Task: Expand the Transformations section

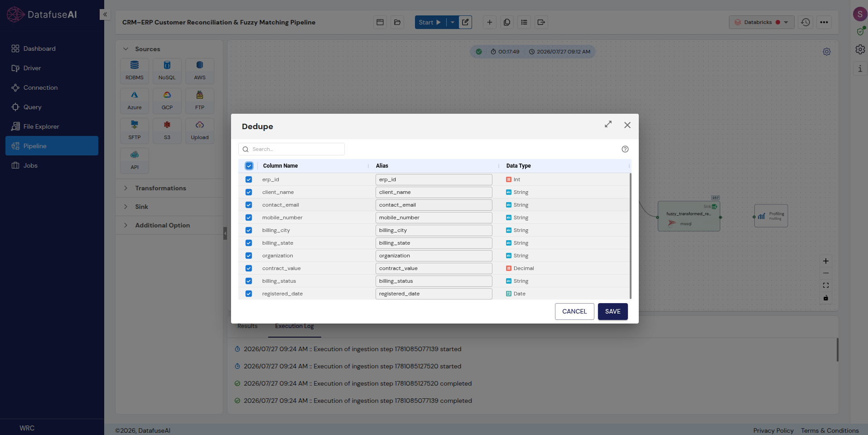Action: (125, 188)
